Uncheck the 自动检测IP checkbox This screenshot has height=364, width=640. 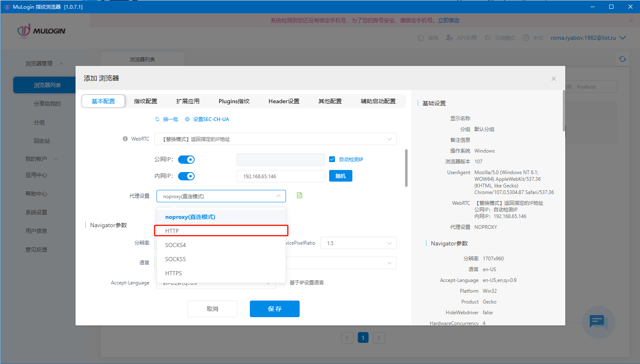[x=332, y=159]
